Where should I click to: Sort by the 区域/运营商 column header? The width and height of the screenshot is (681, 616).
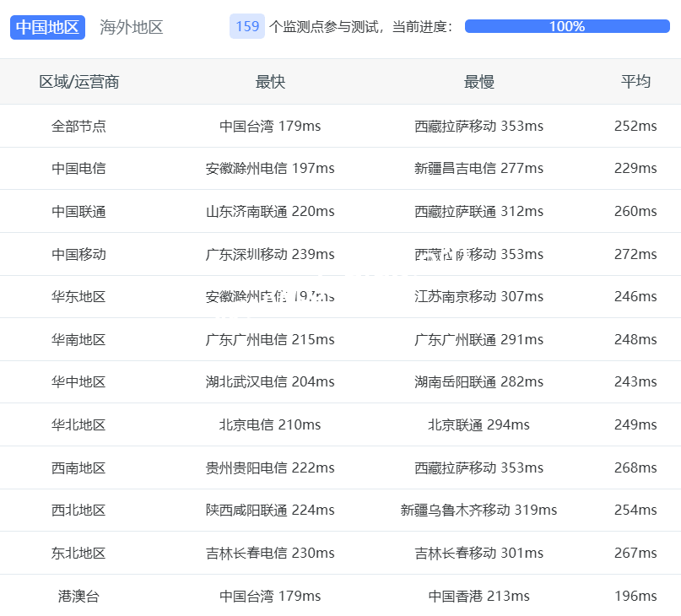(78, 82)
